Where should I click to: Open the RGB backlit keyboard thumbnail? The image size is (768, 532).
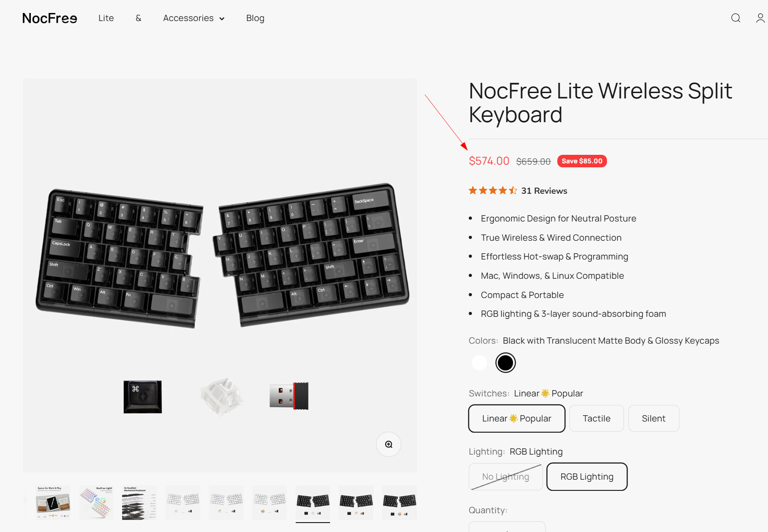coord(96,502)
